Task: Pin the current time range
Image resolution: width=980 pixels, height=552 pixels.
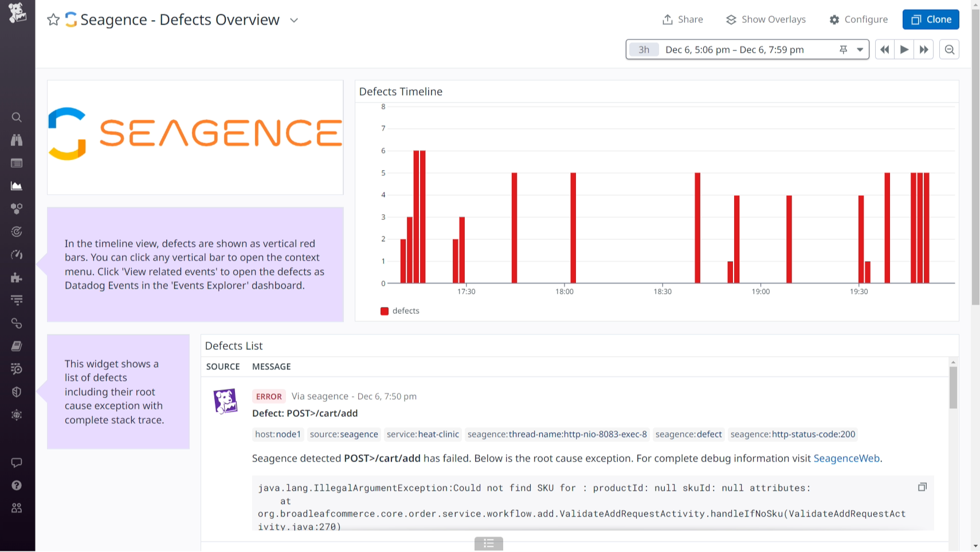Action: (x=843, y=49)
